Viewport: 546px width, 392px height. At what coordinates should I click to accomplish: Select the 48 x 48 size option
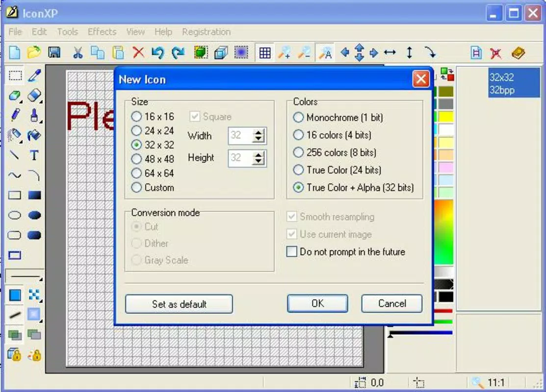(153, 159)
